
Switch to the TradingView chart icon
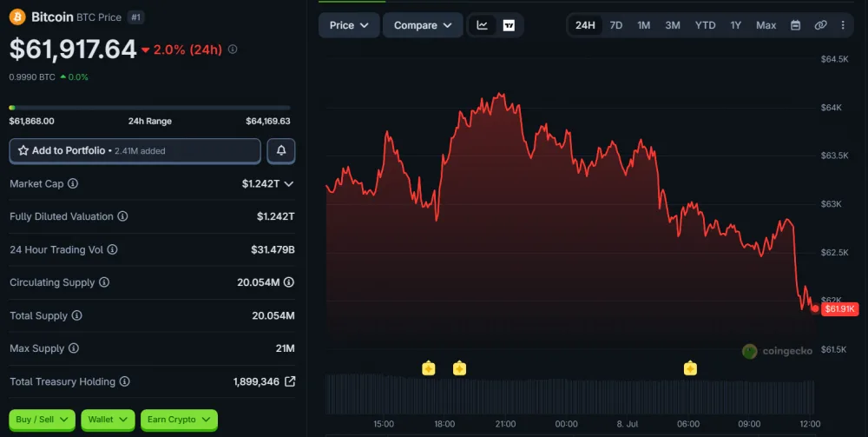pyautogui.click(x=509, y=25)
